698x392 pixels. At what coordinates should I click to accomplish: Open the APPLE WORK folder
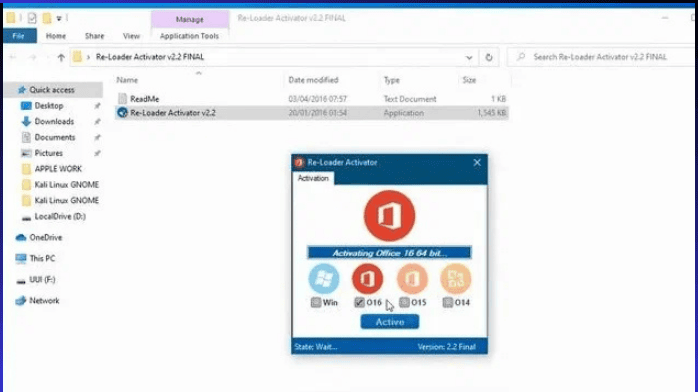[58, 169]
